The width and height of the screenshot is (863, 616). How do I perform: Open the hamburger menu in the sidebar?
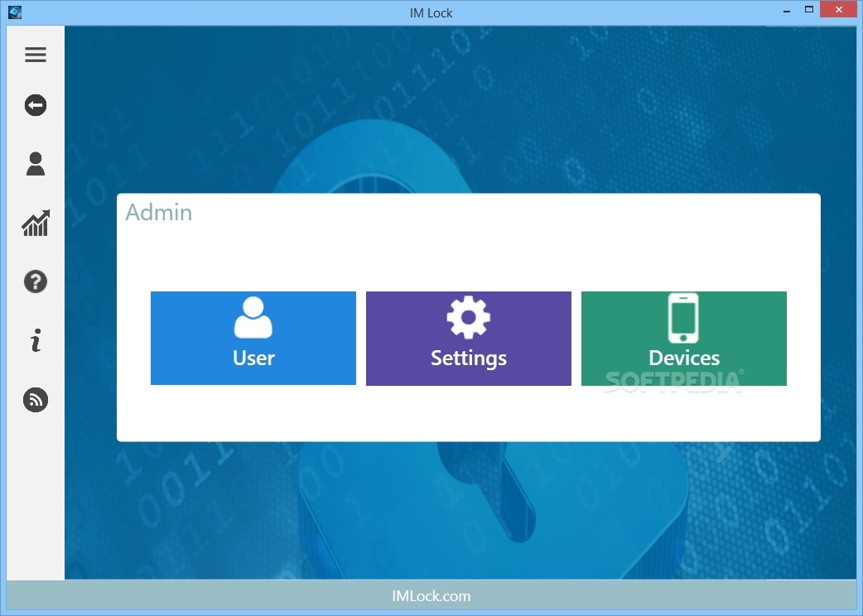pos(36,55)
